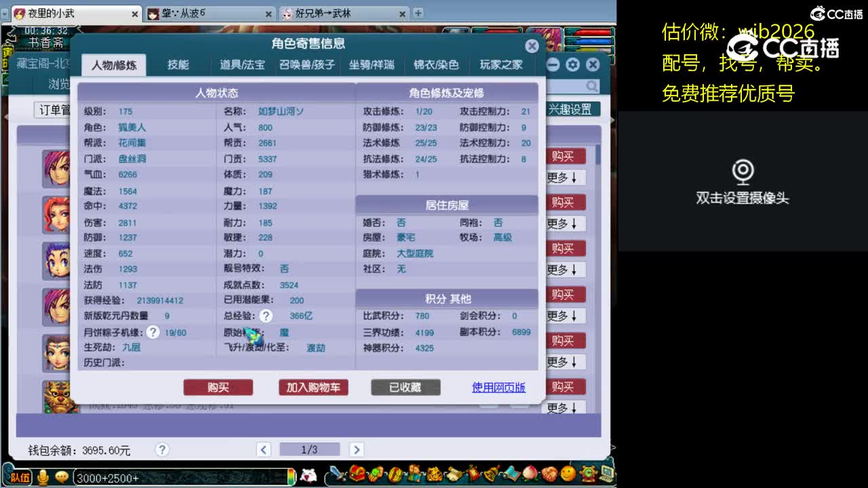Click the 已收藏 toggle button
This screenshot has width=868, height=488.
[405, 387]
